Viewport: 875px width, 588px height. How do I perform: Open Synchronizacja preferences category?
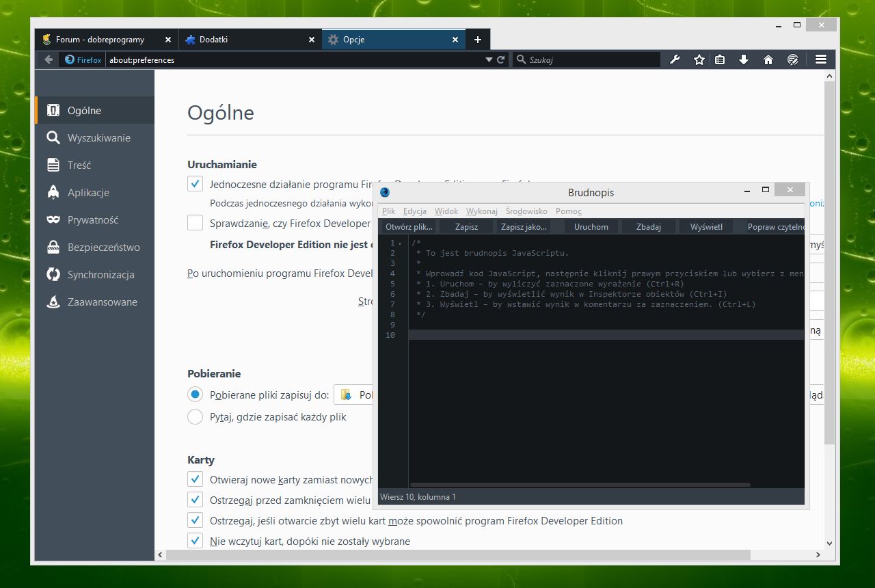click(x=95, y=275)
